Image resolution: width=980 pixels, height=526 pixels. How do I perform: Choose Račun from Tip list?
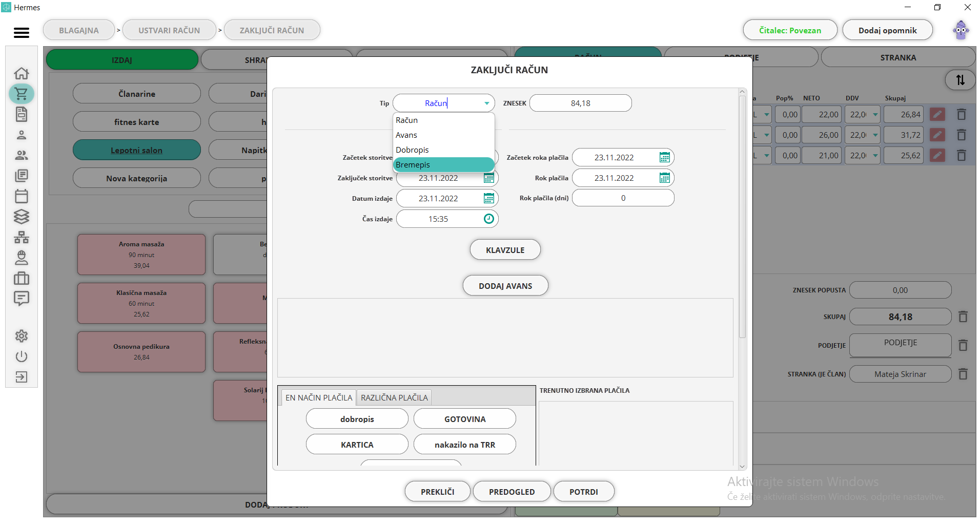coord(443,120)
